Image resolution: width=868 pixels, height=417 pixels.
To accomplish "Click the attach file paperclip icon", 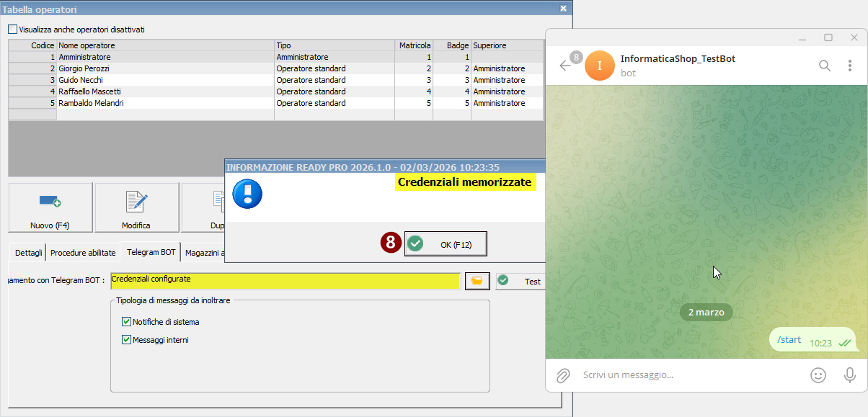I will [563, 375].
